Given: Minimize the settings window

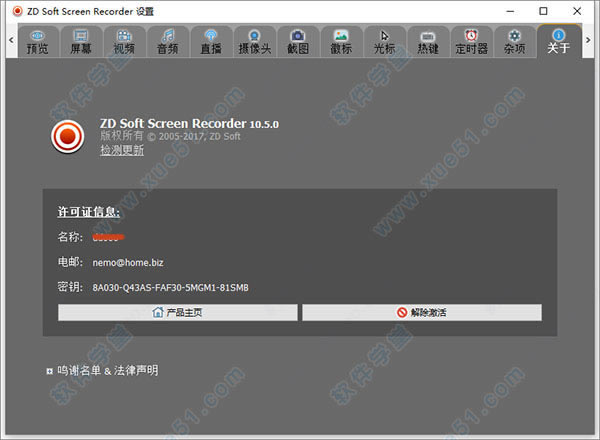Looking at the screenshot, I should (510, 11).
